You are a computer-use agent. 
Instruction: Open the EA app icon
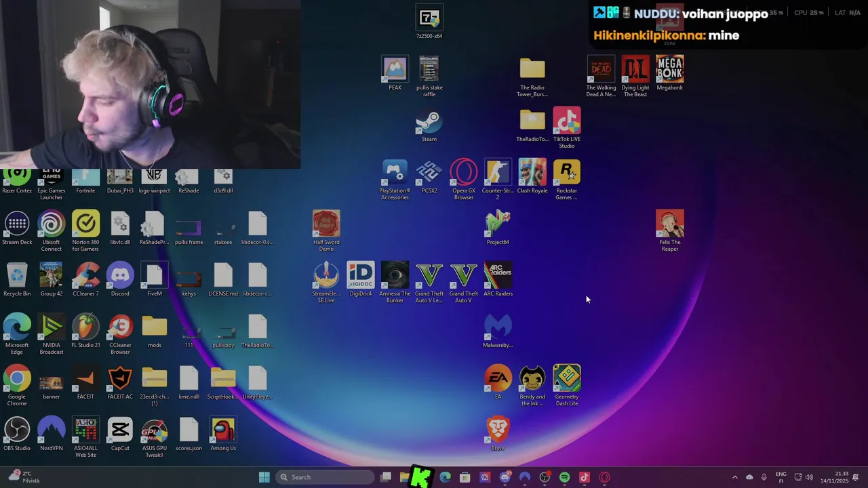click(x=498, y=382)
